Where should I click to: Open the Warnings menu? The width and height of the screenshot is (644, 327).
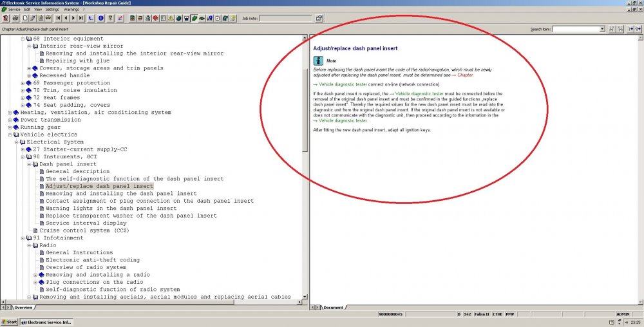(x=71, y=9)
